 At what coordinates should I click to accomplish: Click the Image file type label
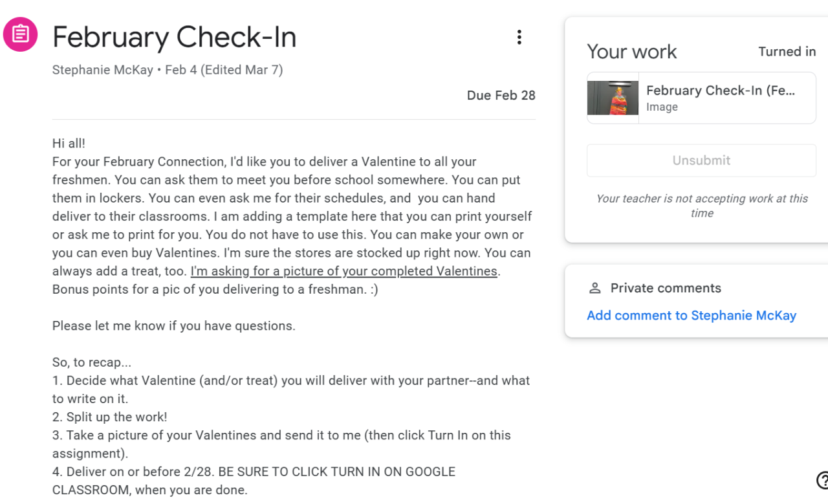[662, 107]
